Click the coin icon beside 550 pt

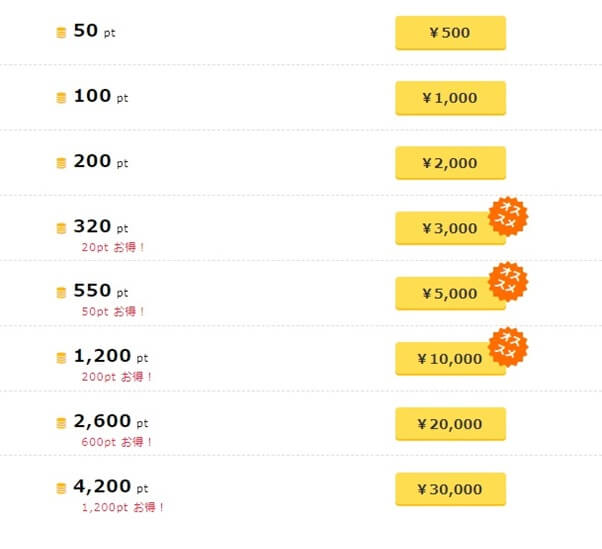pos(61,293)
